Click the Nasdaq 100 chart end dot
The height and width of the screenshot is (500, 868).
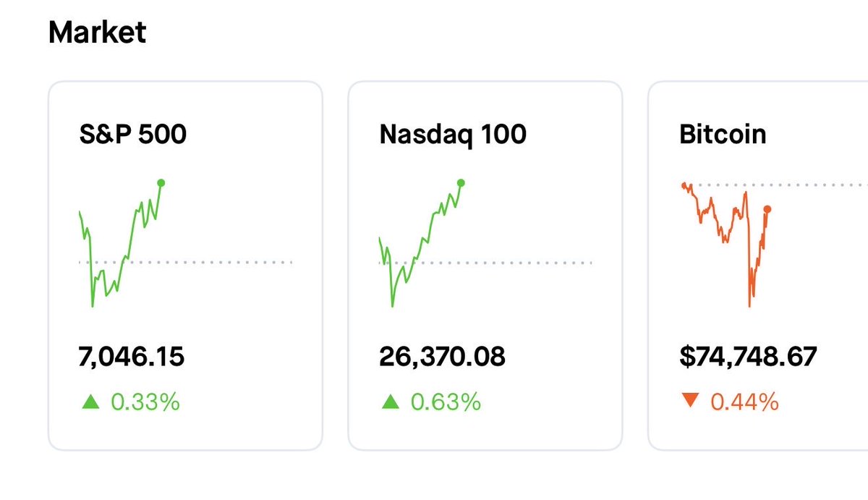(461, 183)
